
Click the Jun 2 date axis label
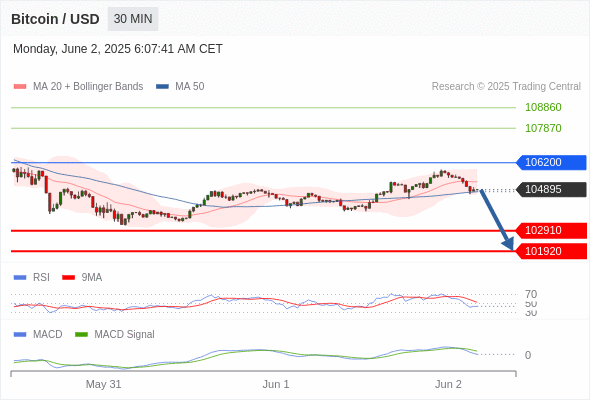(448, 384)
